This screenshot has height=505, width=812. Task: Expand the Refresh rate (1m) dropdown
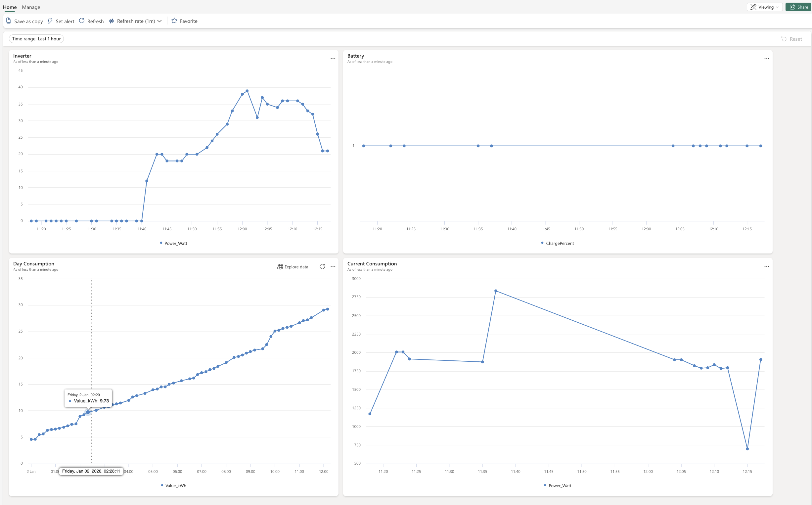tap(159, 21)
